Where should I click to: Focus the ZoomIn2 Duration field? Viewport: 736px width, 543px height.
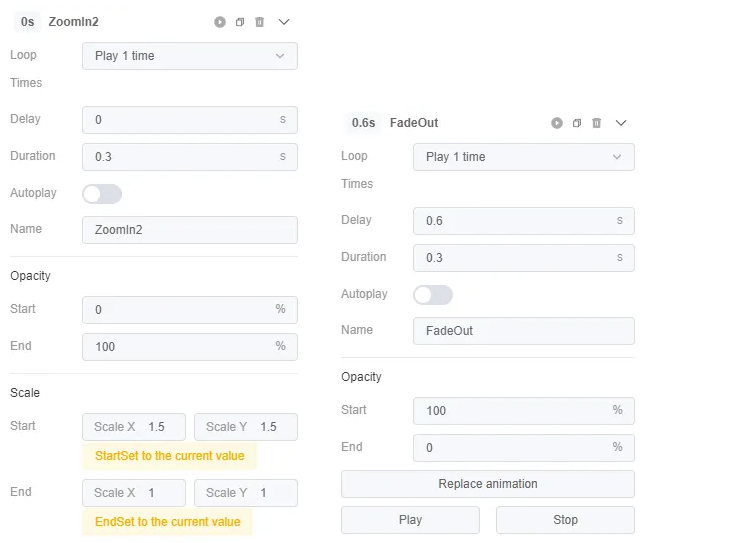click(x=190, y=157)
